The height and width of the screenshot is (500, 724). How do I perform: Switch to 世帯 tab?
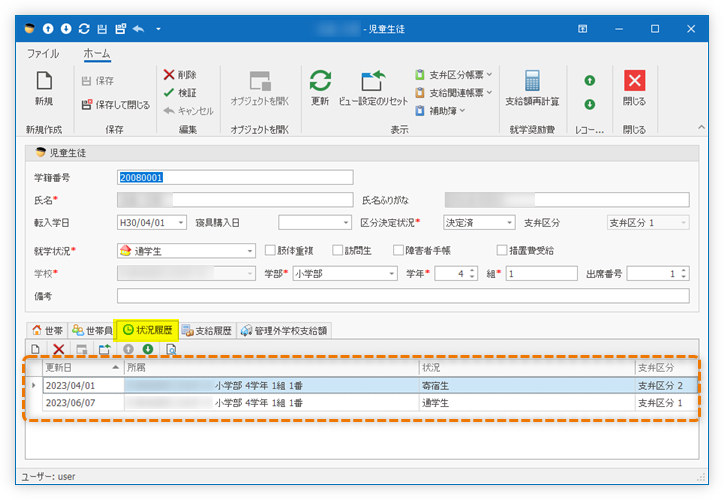(x=47, y=331)
